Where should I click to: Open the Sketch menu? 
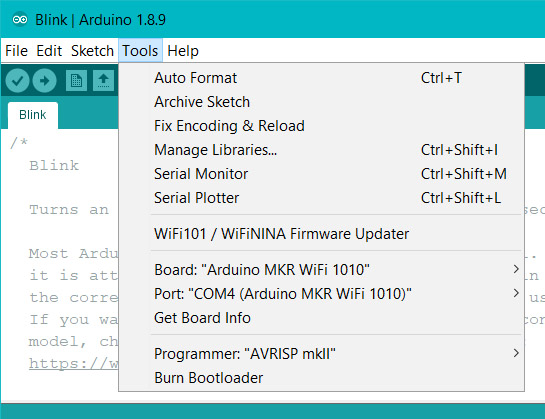(x=92, y=51)
